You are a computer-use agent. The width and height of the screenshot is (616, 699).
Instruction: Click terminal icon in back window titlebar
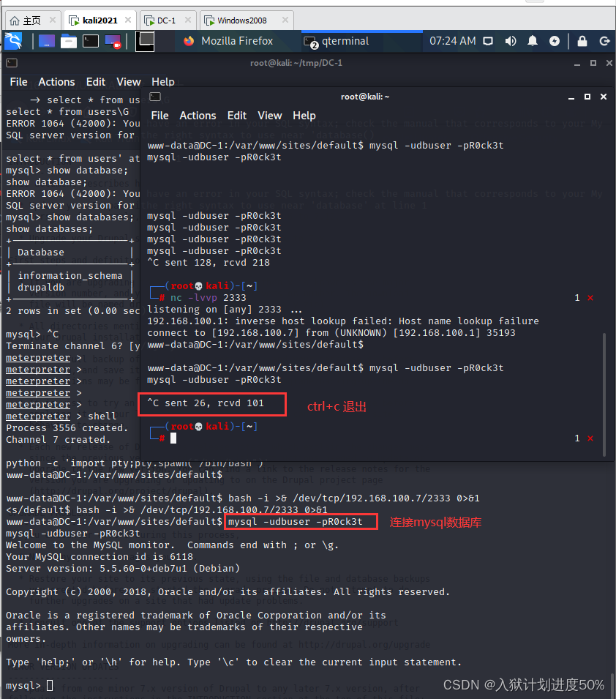12,63
